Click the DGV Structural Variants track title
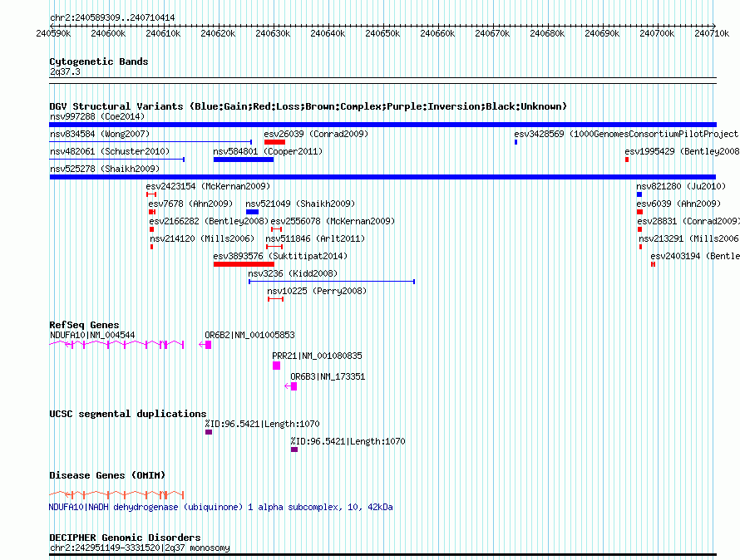The width and height of the screenshot is (740, 560). [x=308, y=106]
